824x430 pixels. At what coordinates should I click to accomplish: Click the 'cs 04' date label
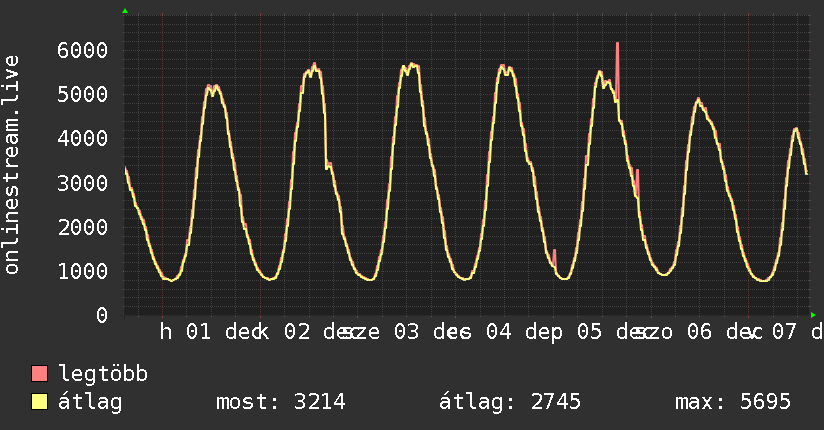tap(486, 333)
